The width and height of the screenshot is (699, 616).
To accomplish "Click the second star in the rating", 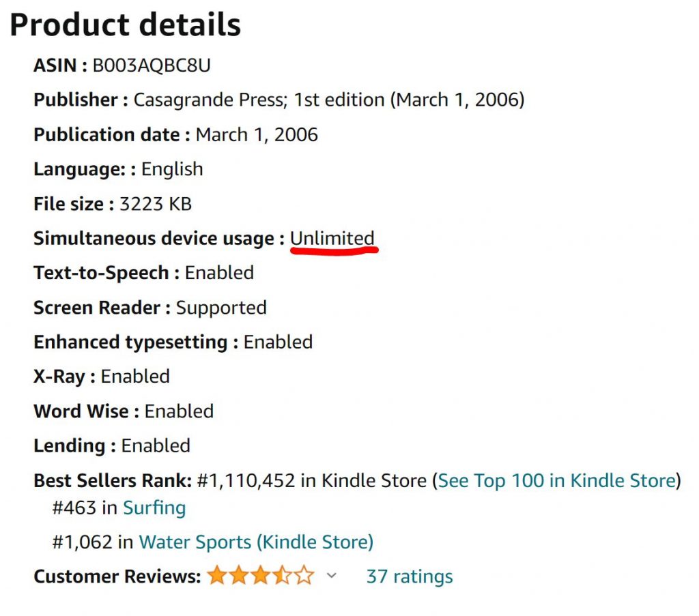I will [x=240, y=575].
